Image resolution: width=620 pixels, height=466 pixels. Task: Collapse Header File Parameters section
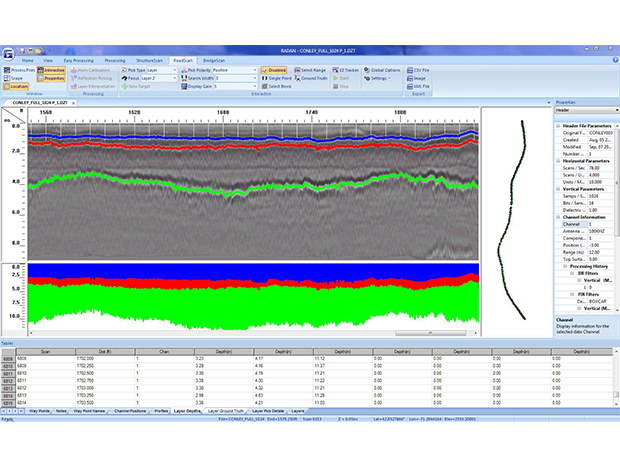point(558,126)
